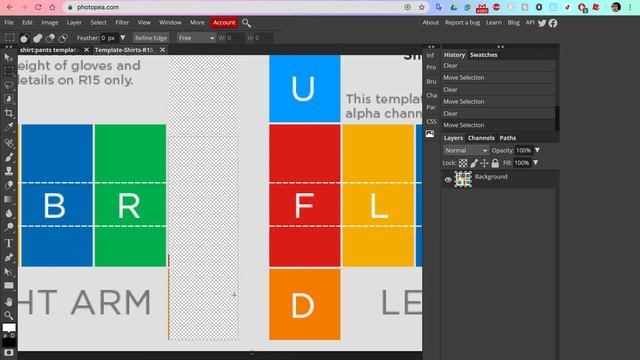Select the Path Select tool
This screenshot has height=360, width=640.
pos(9,272)
